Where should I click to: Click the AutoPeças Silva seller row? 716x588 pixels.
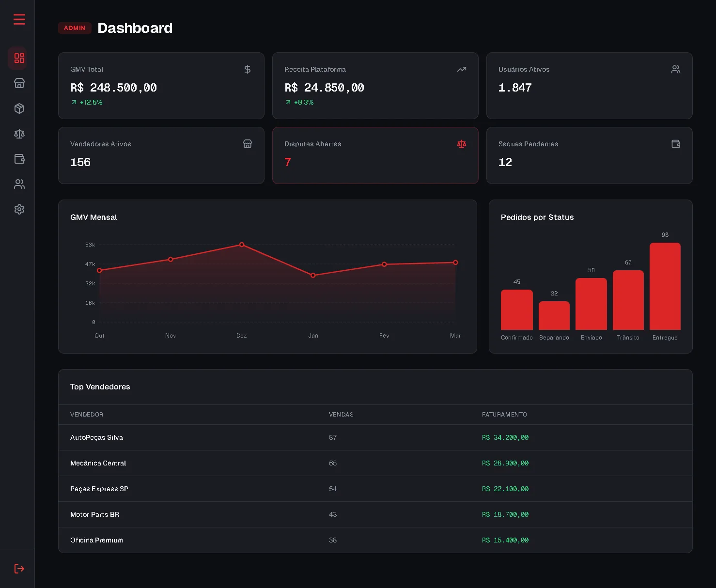[x=375, y=437]
